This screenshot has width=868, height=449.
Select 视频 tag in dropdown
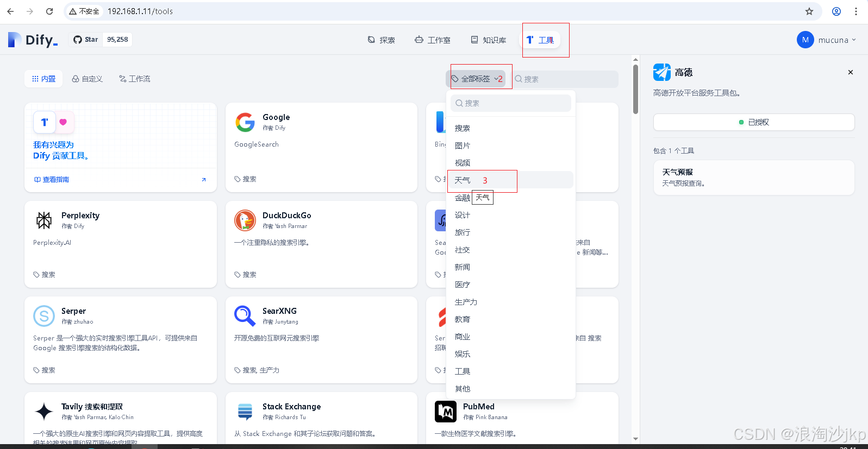tap(511, 163)
